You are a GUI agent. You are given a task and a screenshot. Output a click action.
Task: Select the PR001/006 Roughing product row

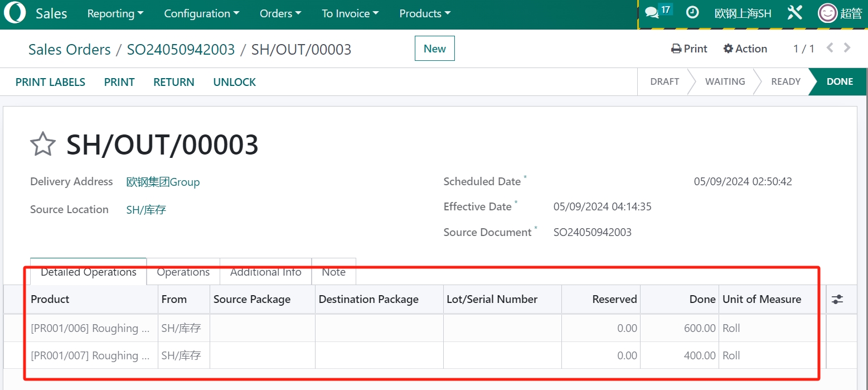[x=90, y=329]
